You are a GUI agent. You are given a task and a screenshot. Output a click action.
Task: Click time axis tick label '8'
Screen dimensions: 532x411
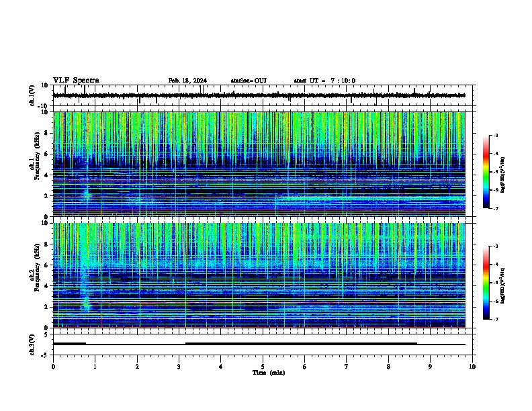[388, 367]
